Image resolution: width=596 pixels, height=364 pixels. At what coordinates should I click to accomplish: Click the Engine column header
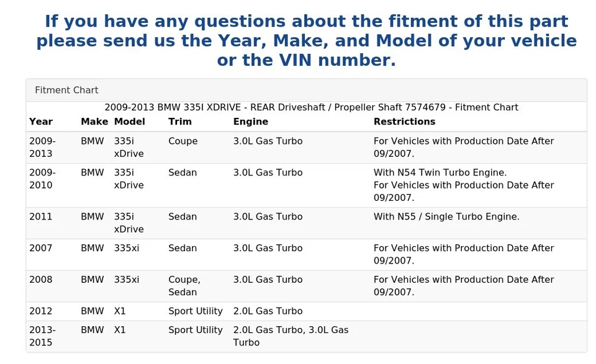251,122
